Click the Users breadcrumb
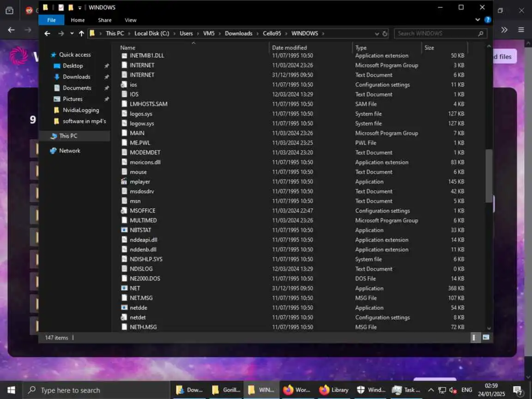532x399 pixels. point(186,33)
